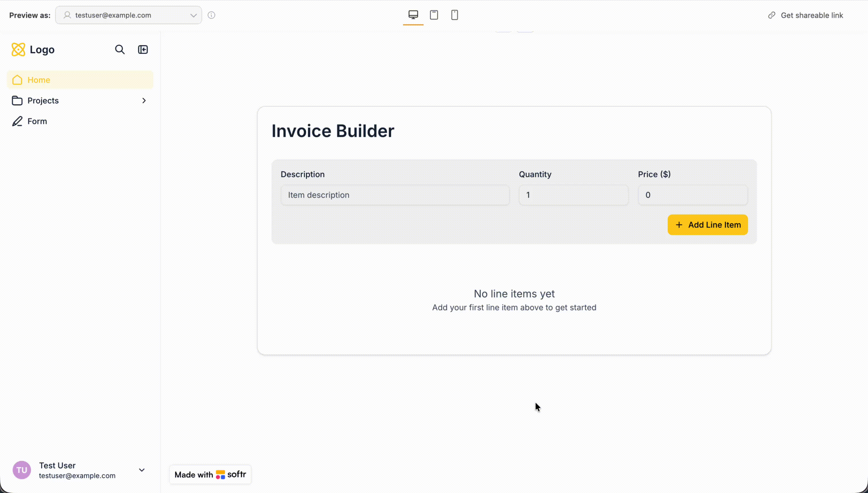Click the info icon beside user selector
The width and height of the screenshot is (868, 493).
coord(211,15)
